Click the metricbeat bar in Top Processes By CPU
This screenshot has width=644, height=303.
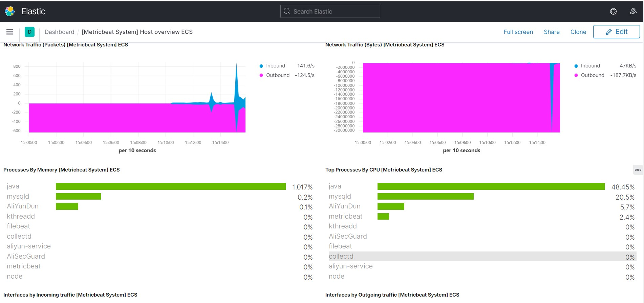coord(383,216)
